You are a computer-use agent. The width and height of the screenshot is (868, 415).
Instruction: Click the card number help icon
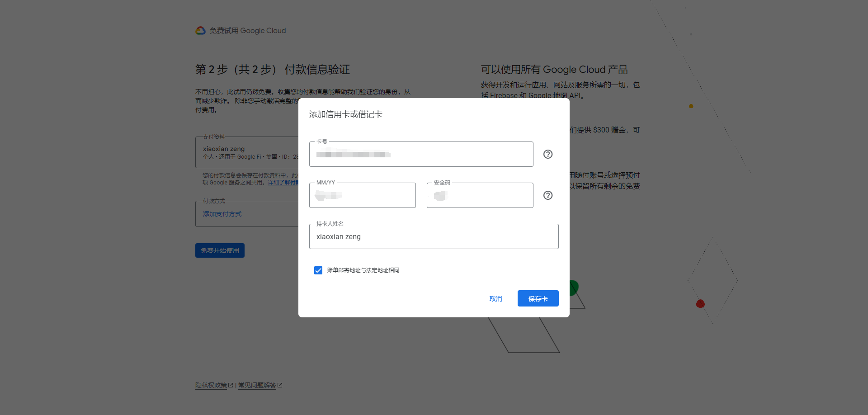tap(548, 154)
